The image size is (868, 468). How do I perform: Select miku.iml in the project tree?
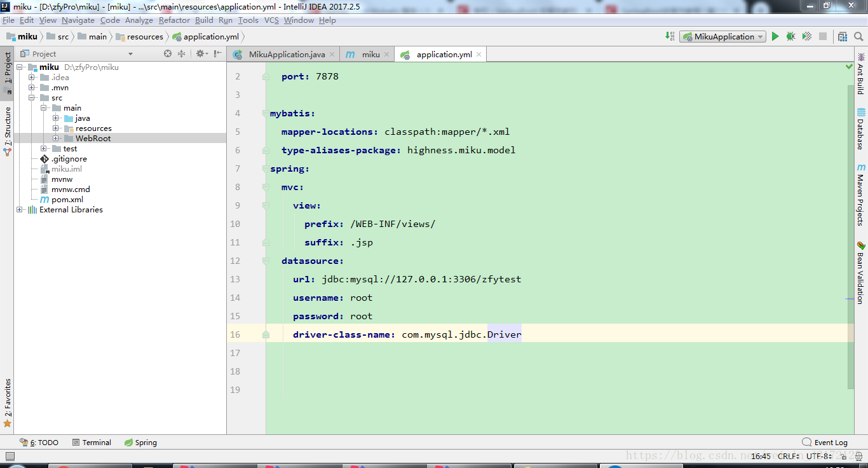pyautogui.click(x=66, y=169)
